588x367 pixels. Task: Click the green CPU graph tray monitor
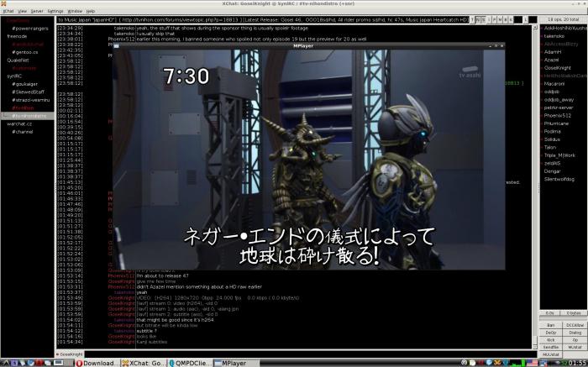pos(517,363)
